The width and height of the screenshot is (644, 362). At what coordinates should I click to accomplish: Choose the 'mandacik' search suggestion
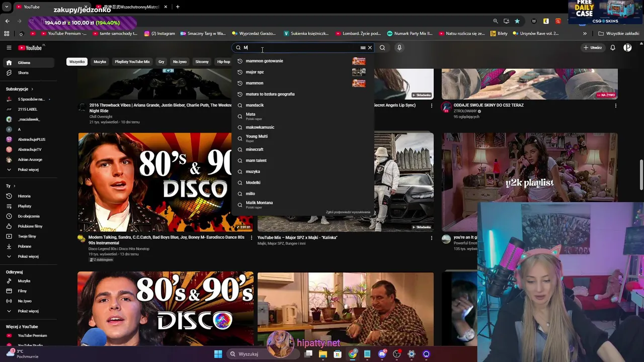pos(302,105)
